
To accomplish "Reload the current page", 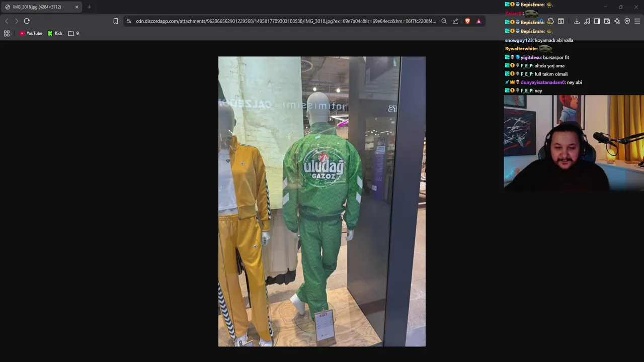I will point(27,21).
